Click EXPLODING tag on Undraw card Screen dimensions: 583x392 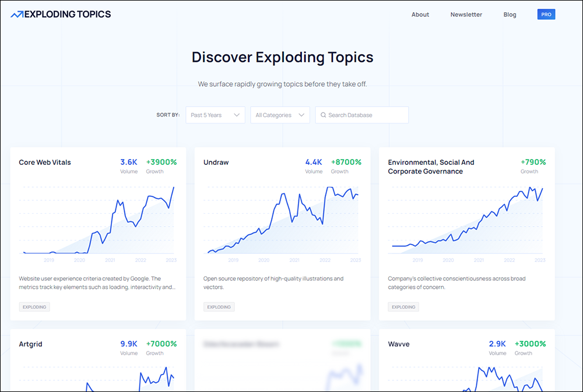pyautogui.click(x=219, y=307)
